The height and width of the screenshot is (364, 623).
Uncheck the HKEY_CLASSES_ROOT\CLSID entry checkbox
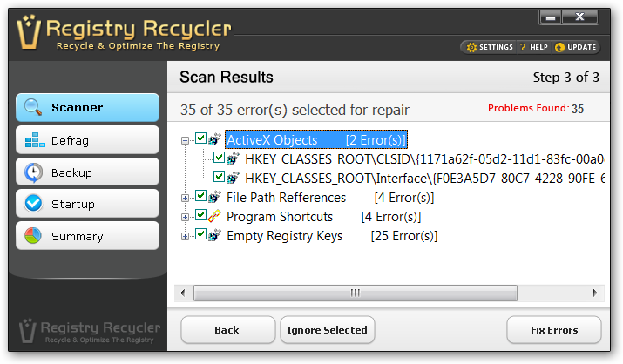(x=219, y=158)
